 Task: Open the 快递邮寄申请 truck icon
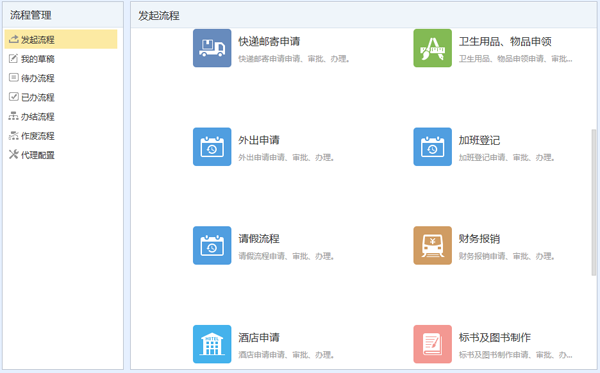[x=212, y=48]
